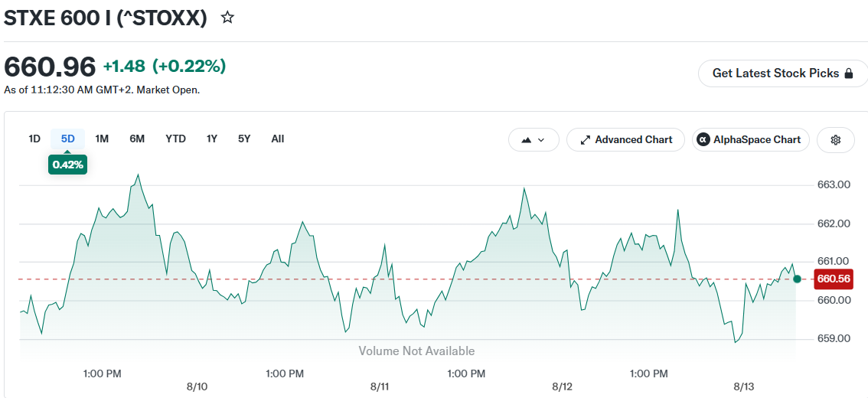
Task: Click the 663.00 axis label
Action: pyautogui.click(x=834, y=185)
